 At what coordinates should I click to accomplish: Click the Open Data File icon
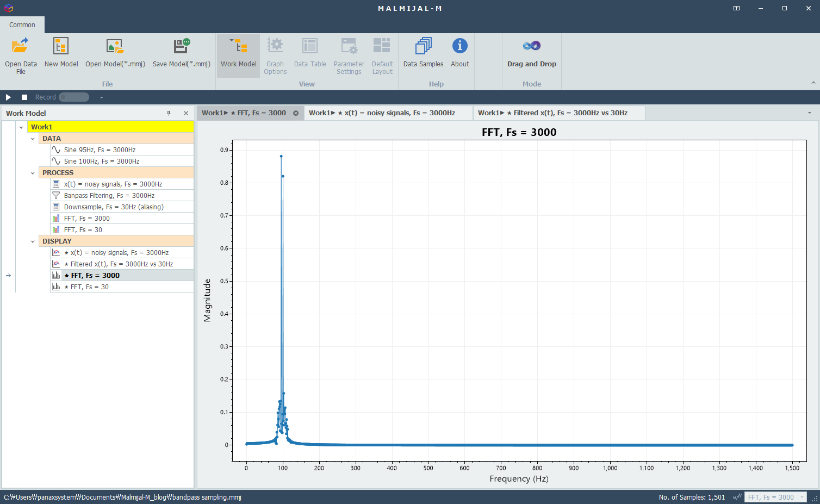[x=21, y=46]
